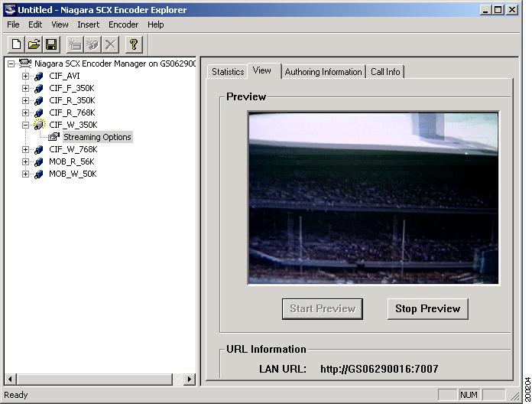The image size is (532, 404).
Task: Select the CIF_R_768K label in the tree
Action: tap(72, 112)
